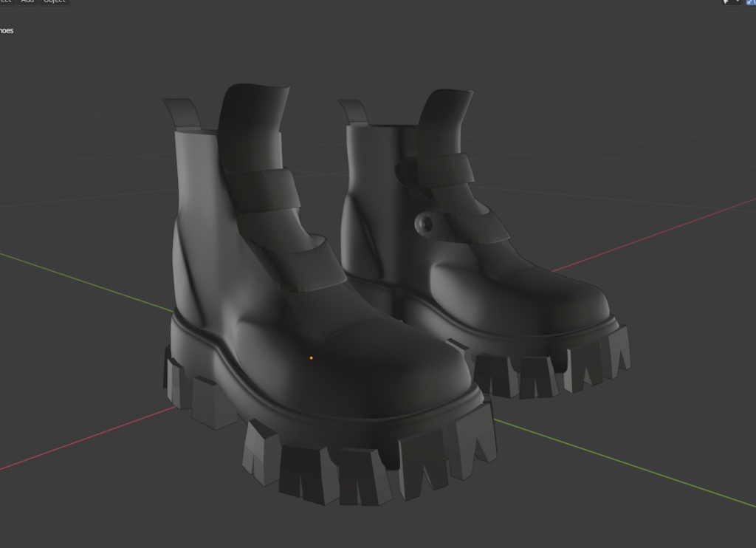Image resolution: width=756 pixels, height=548 pixels.
Task: Open the dropdown arrow beside the cursor icon
Action: tap(738, 3)
